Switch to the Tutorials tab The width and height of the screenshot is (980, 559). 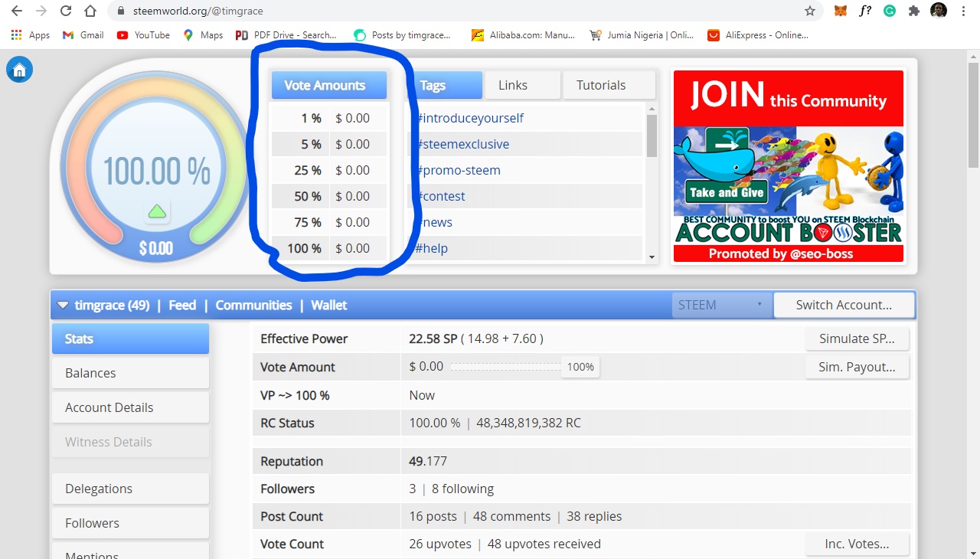click(x=609, y=85)
